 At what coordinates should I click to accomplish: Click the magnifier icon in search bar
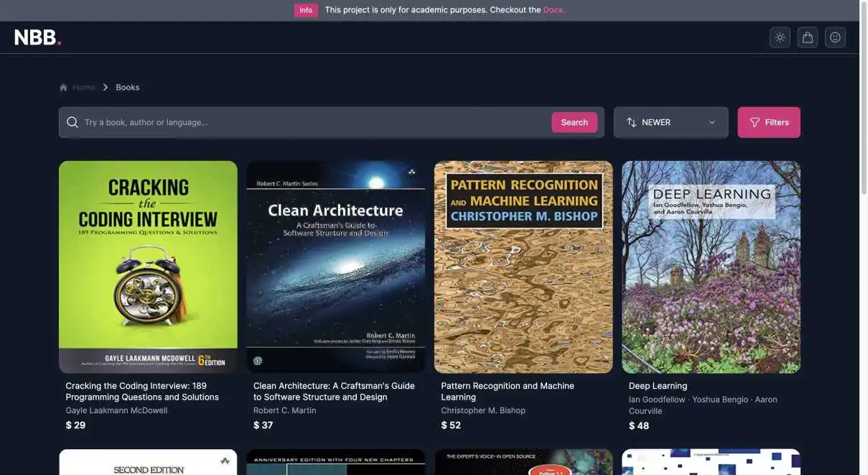tap(73, 122)
